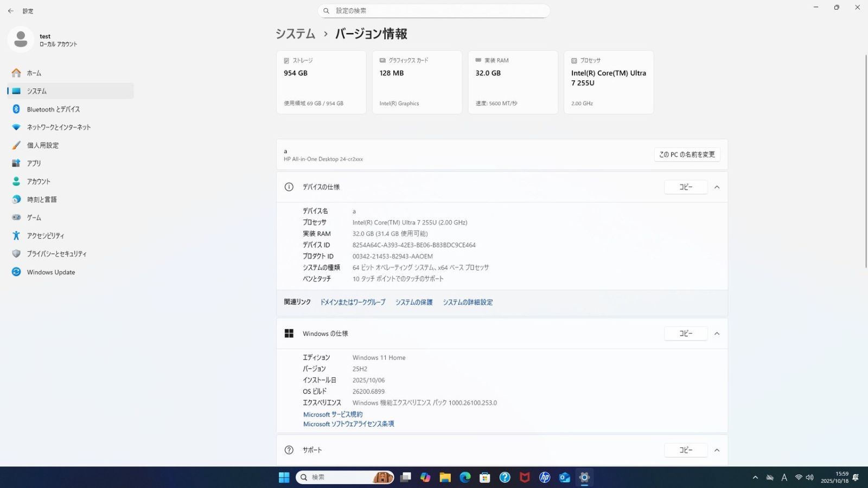This screenshot has width=868, height=488.
Task: Open Wi-Fi status in system tray
Action: (799, 478)
